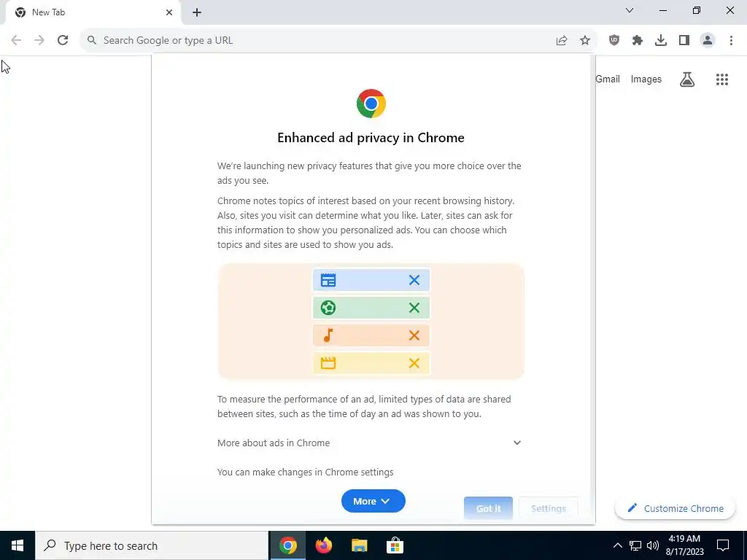Open a new tab with plus button

(197, 13)
